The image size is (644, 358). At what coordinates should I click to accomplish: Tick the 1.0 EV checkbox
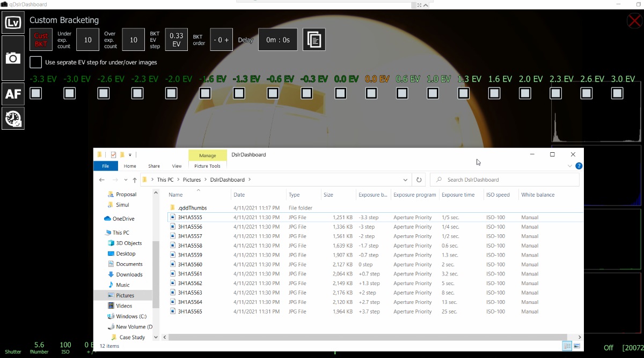[x=433, y=93]
